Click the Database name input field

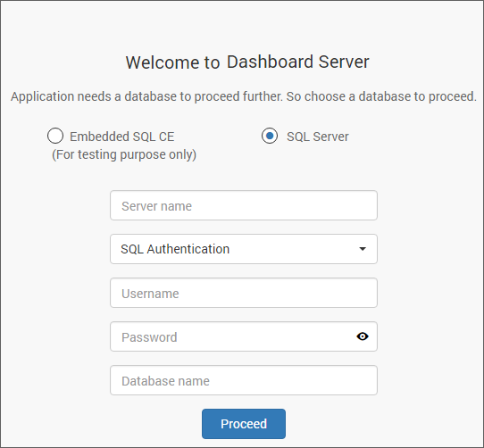[244, 380]
